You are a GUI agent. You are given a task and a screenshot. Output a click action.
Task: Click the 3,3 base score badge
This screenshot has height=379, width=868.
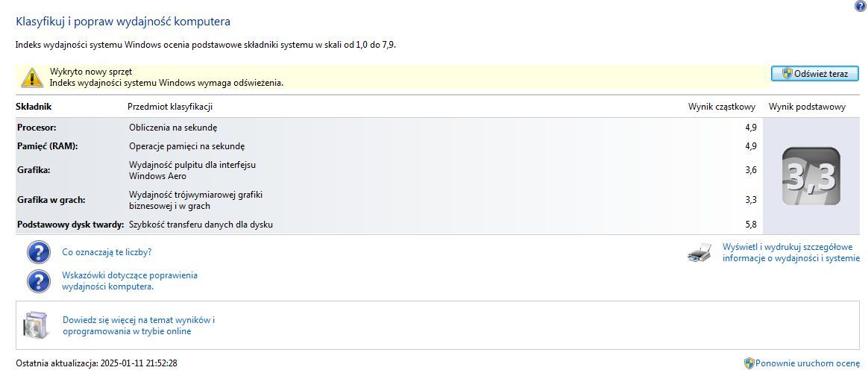(811, 176)
